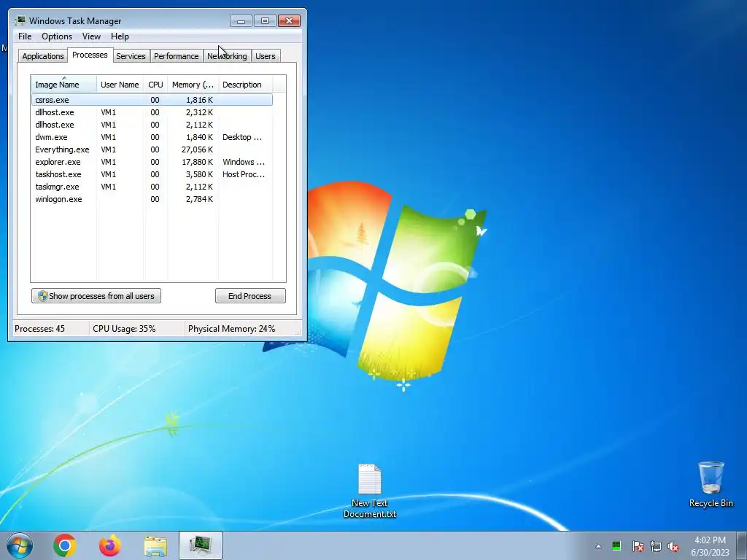Click the 'Physical Memory: 24%' status entry
The width and height of the screenshot is (747, 560).
pyautogui.click(x=231, y=329)
